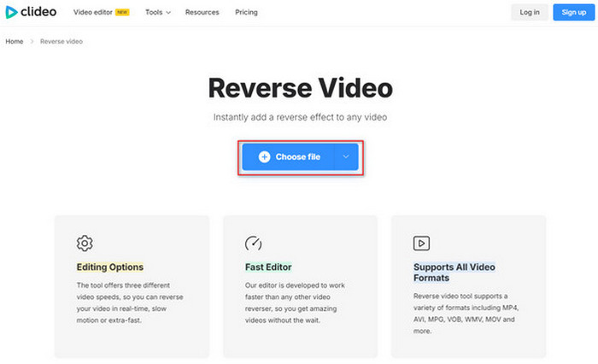Screen dimensions: 598x364
Task: Click the Sign up button
Action: (573, 12)
